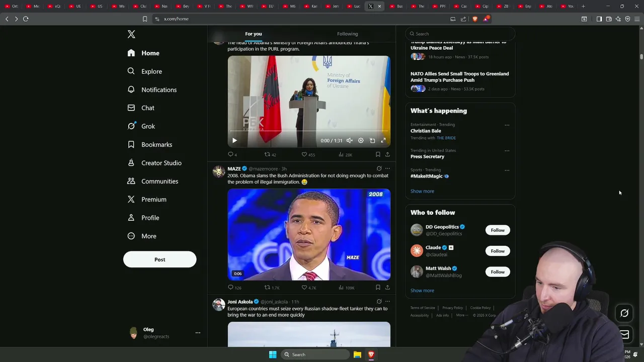Open the Privacy Policy footer link

pyautogui.click(x=452, y=308)
